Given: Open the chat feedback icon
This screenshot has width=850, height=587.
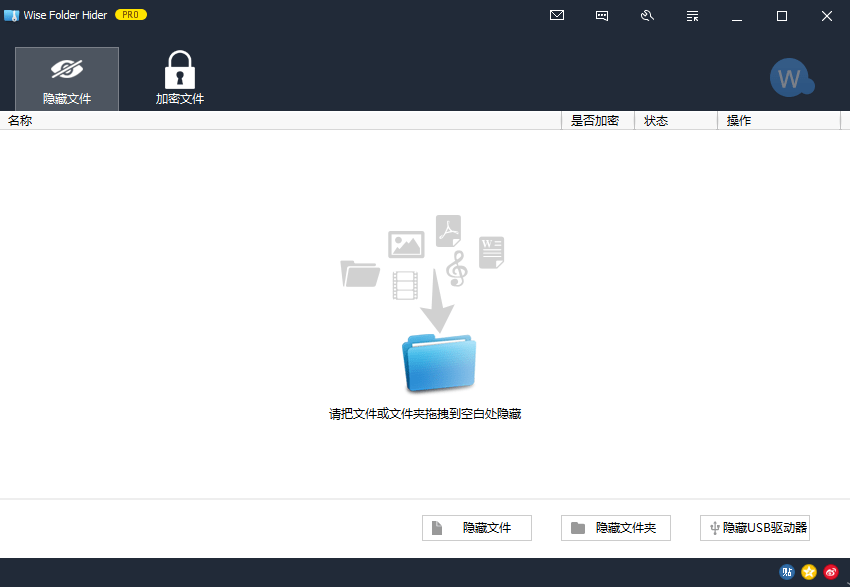Looking at the screenshot, I should [602, 16].
